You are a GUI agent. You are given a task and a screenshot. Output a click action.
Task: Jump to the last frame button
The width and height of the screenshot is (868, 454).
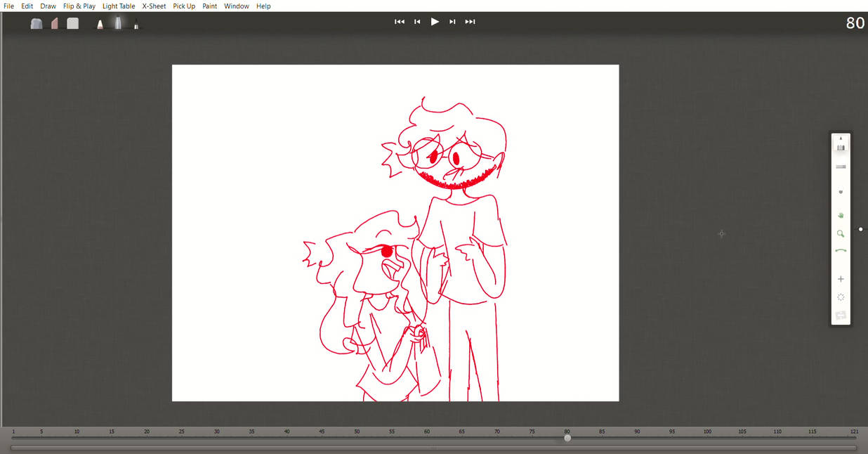(470, 21)
